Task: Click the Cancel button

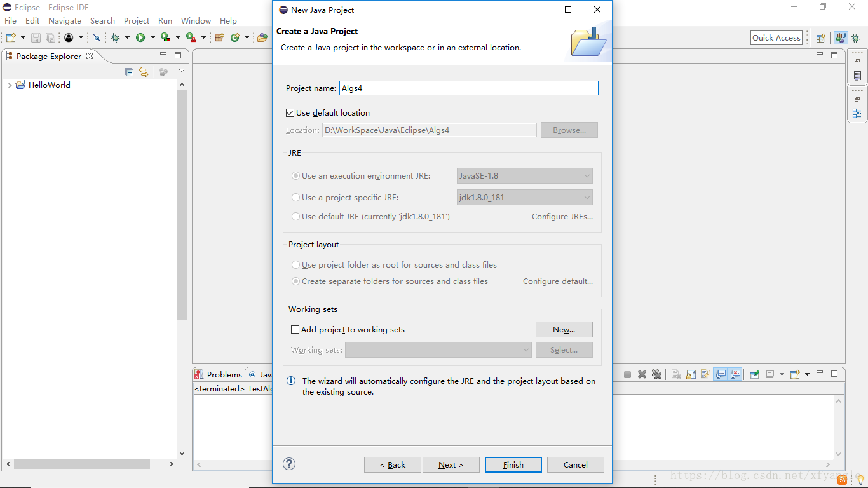Action: click(x=576, y=464)
